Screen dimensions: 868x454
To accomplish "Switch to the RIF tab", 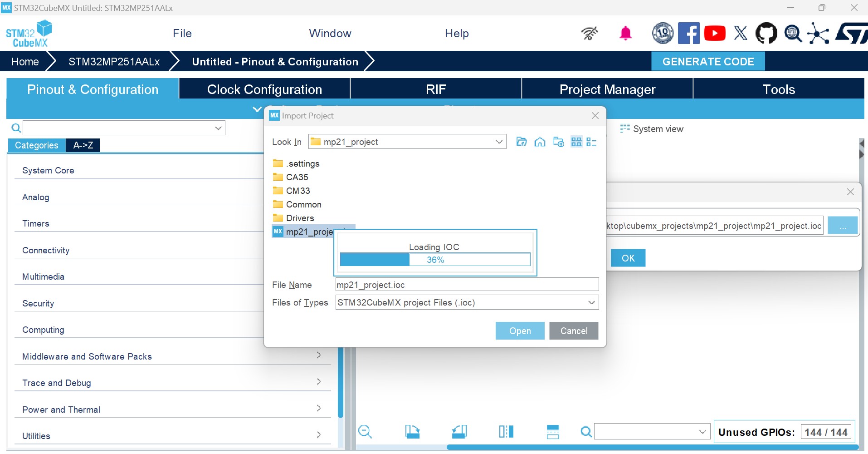I will [436, 89].
